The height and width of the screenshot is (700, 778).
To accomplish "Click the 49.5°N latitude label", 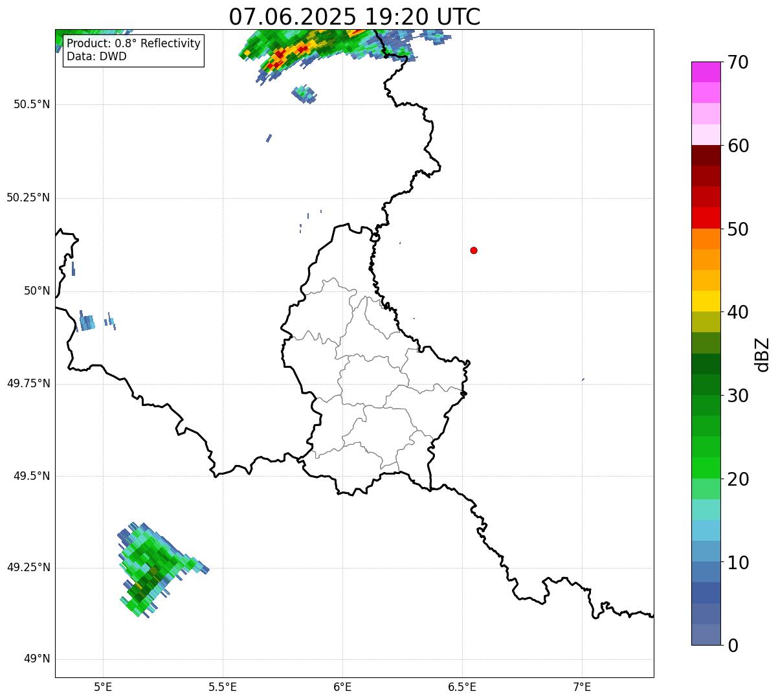I will tap(31, 476).
